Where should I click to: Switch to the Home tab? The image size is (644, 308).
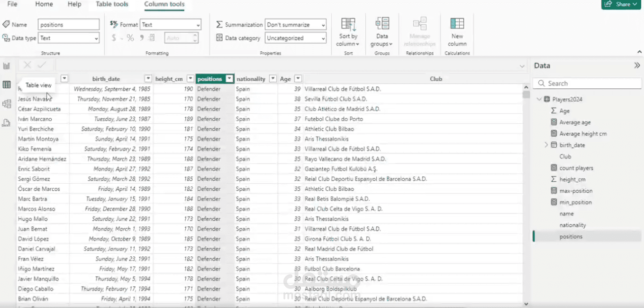click(44, 4)
